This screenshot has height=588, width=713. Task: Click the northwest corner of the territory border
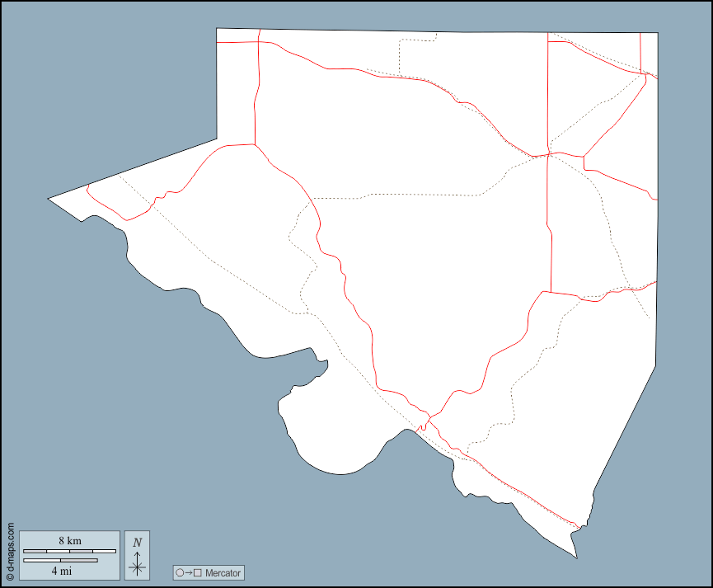point(218,30)
